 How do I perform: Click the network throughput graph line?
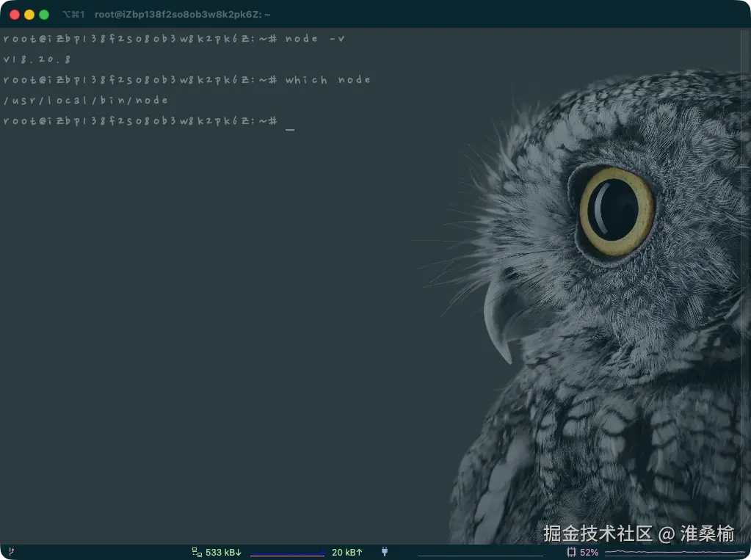point(287,554)
